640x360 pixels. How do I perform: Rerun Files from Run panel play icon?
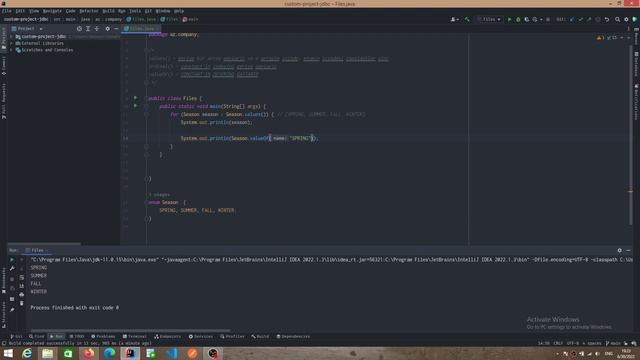coord(12,260)
